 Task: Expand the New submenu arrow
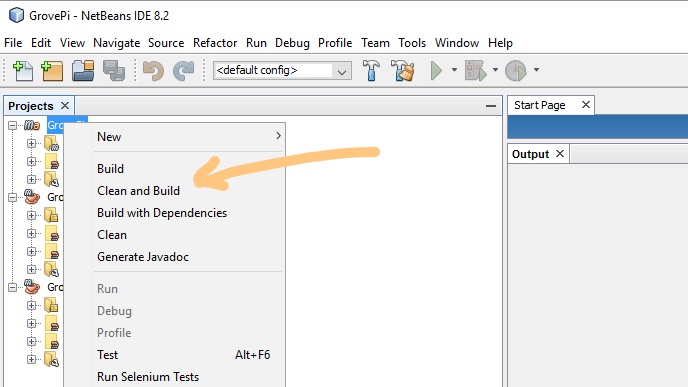click(x=278, y=136)
